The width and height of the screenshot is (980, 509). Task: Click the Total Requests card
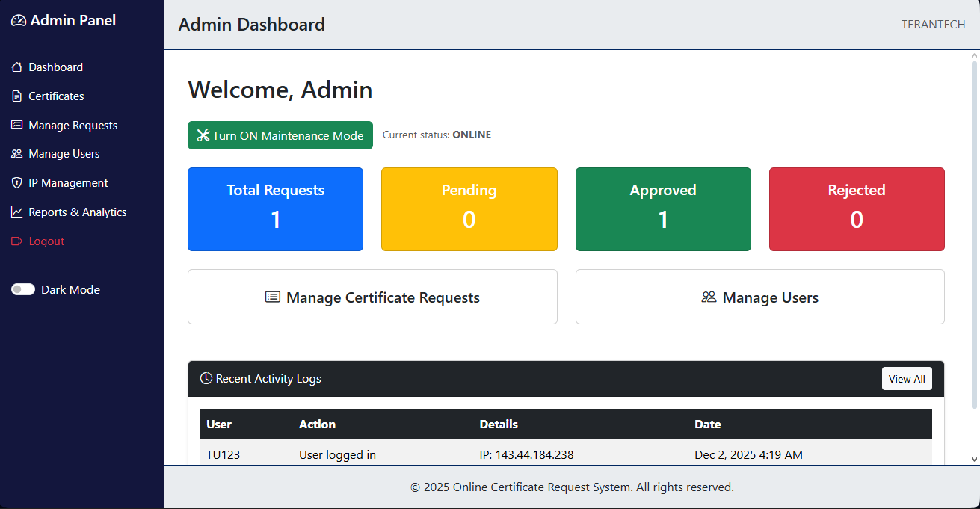pyautogui.click(x=275, y=209)
